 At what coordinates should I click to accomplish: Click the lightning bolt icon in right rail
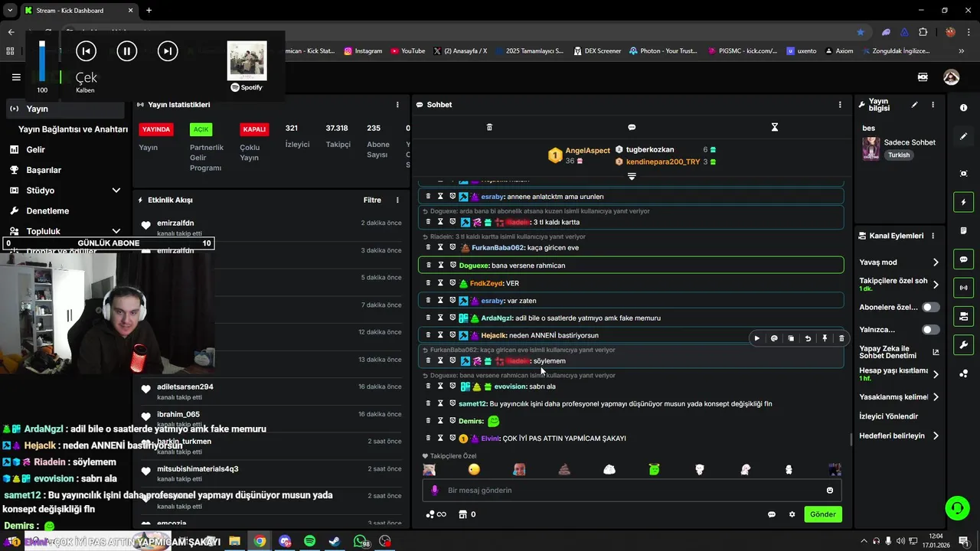click(x=963, y=203)
